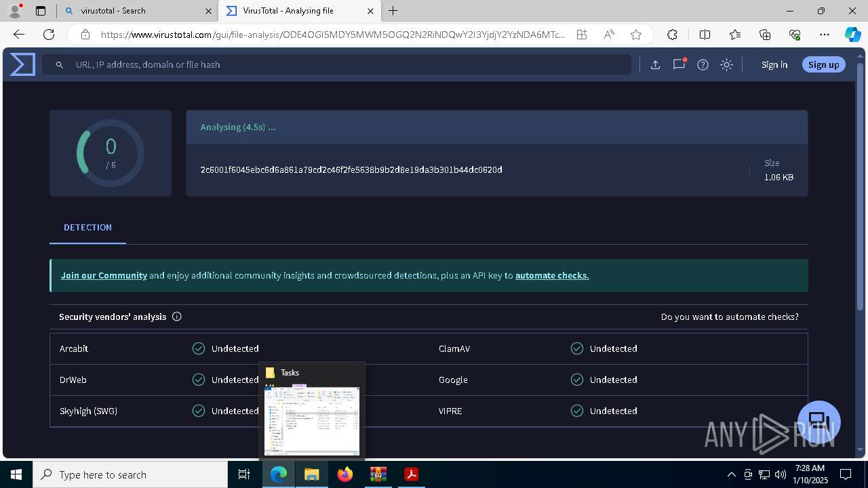
Task: Click the Google vendor name
Action: point(453,380)
